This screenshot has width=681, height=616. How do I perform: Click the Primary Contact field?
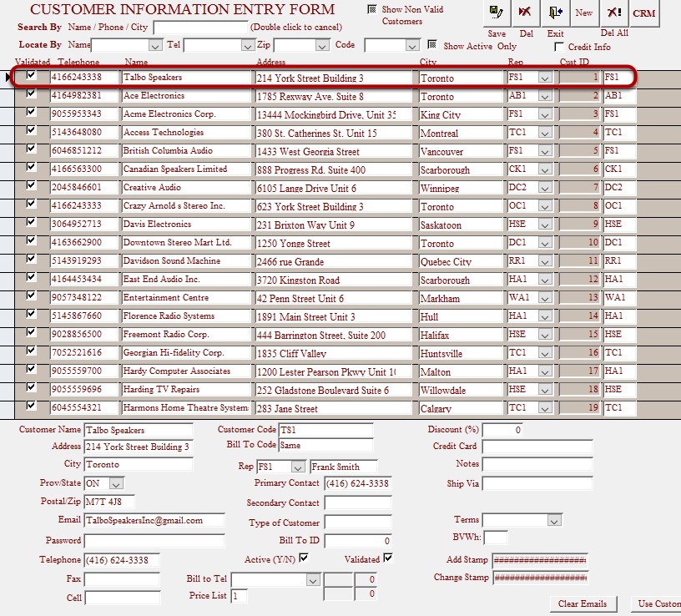[358, 483]
